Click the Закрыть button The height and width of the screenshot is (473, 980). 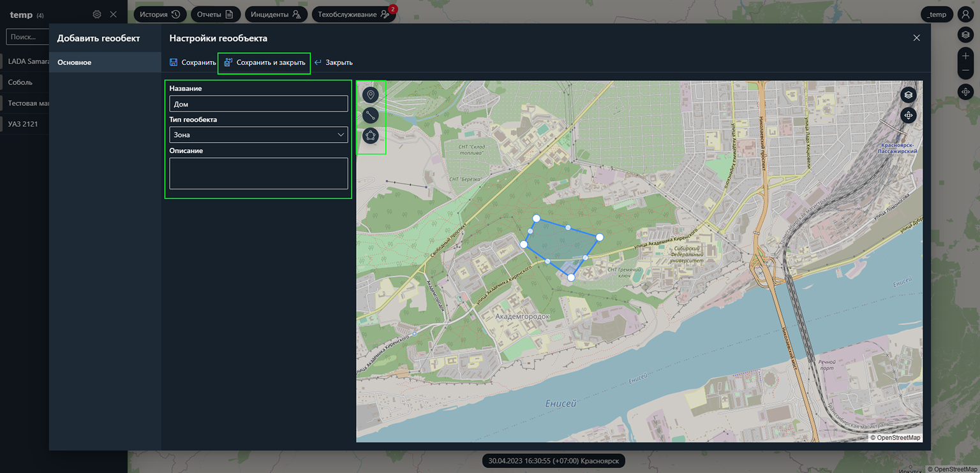(333, 62)
